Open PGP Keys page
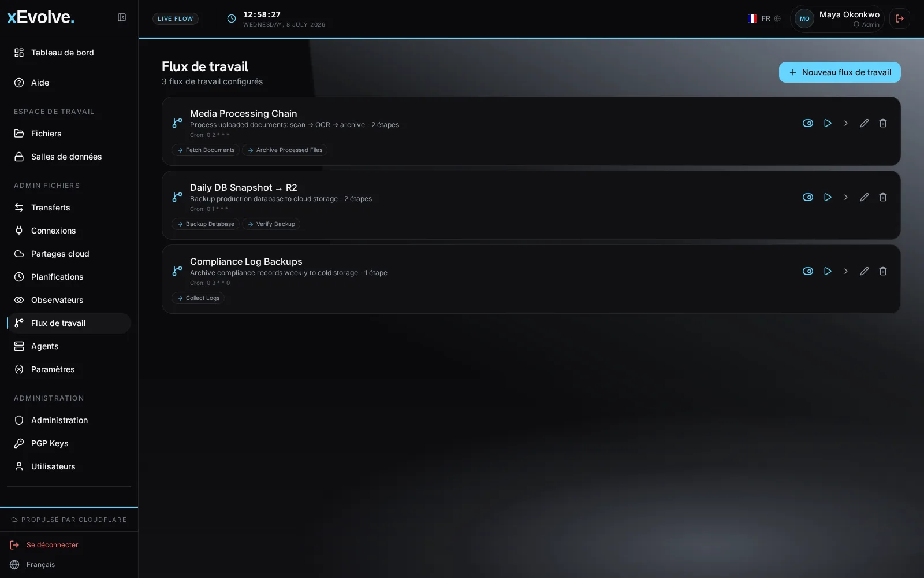This screenshot has width=924, height=578. click(69, 443)
